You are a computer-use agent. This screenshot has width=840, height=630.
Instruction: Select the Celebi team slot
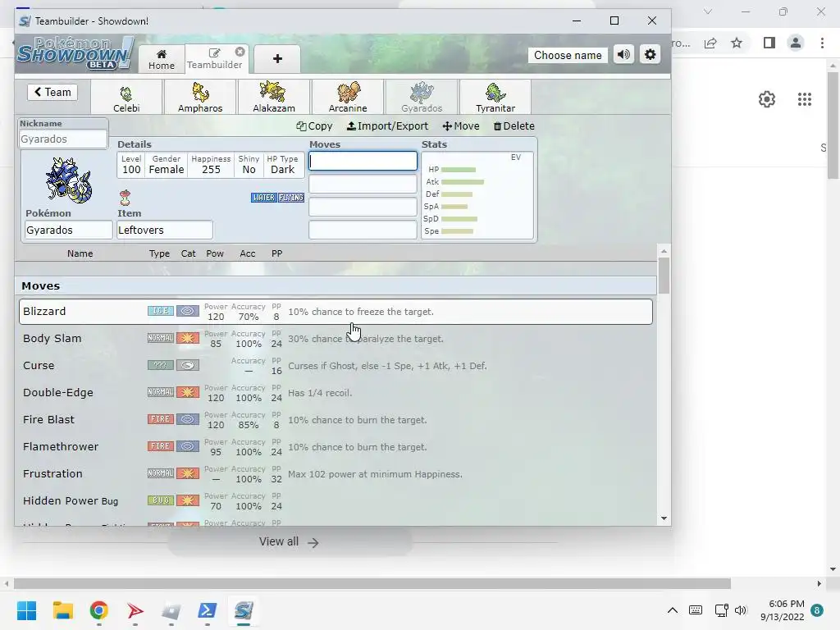(126, 97)
